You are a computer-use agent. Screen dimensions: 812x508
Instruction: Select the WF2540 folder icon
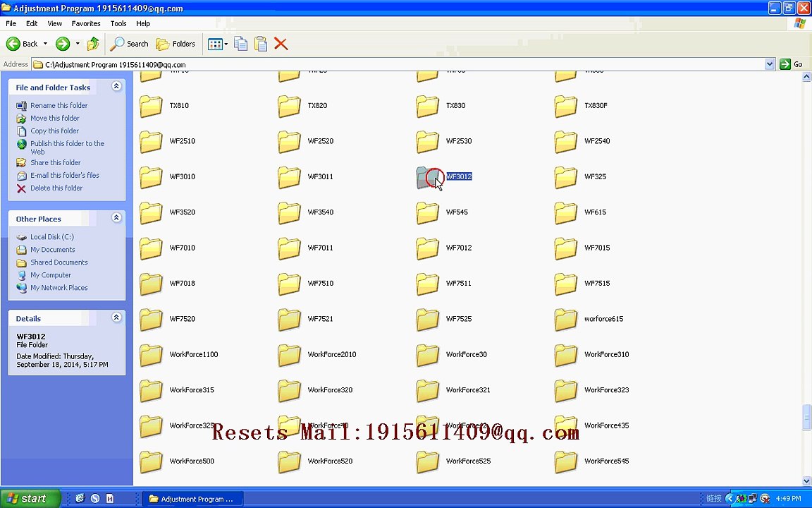click(566, 142)
